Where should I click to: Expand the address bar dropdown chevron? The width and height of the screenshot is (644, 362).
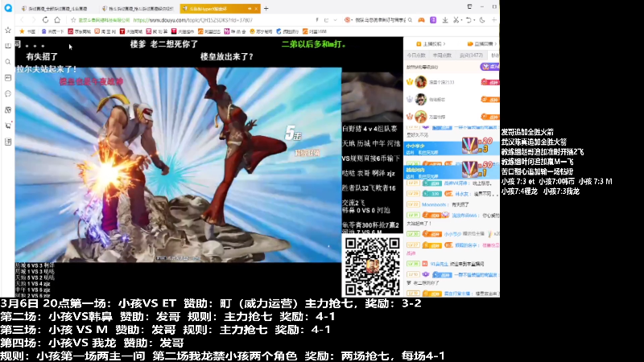335,19
